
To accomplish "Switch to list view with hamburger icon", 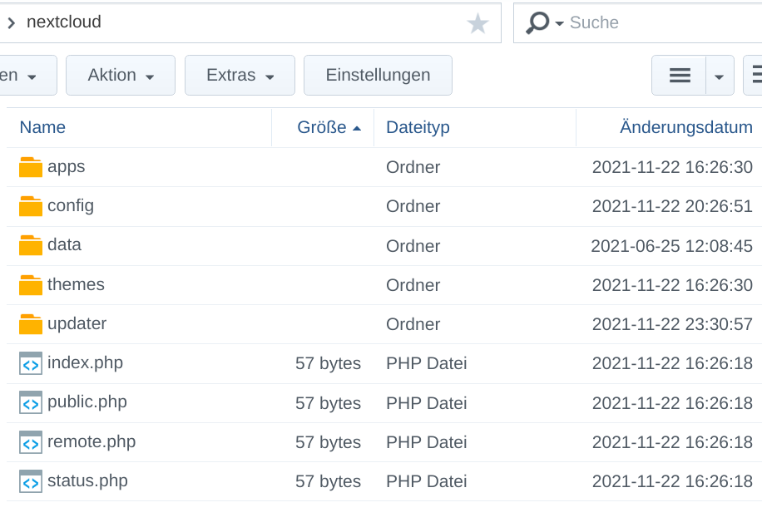I will pos(680,76).
